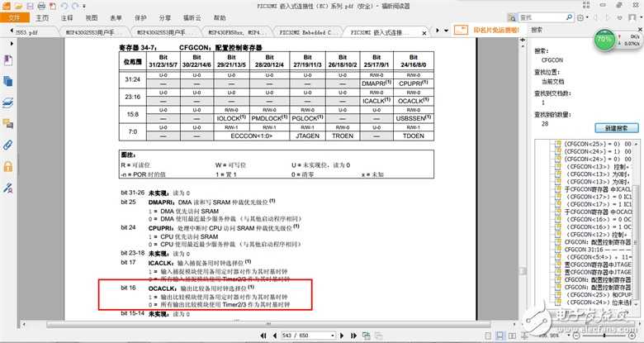Open the Bookmarks panel from left sidebar
Image resolution: width=644 pixels, height=343 pixels.
8,60
